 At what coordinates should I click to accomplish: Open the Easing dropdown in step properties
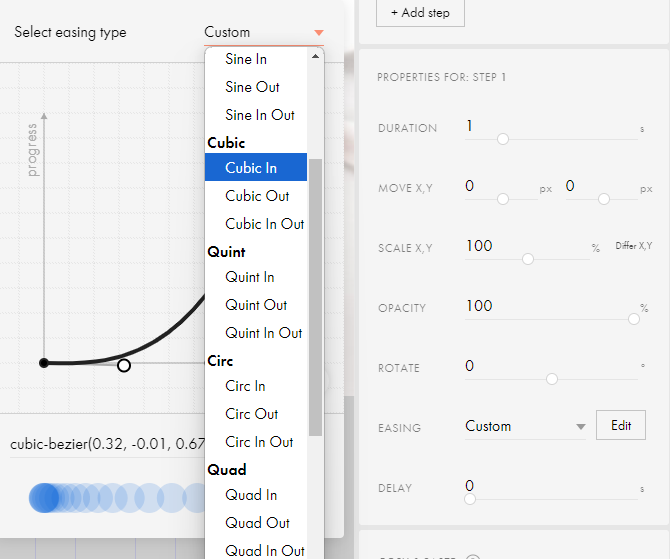coord(526,426)
